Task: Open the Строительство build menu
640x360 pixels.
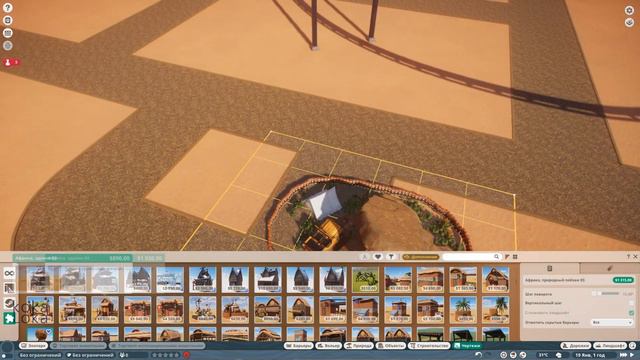Action: click(429, 346)
